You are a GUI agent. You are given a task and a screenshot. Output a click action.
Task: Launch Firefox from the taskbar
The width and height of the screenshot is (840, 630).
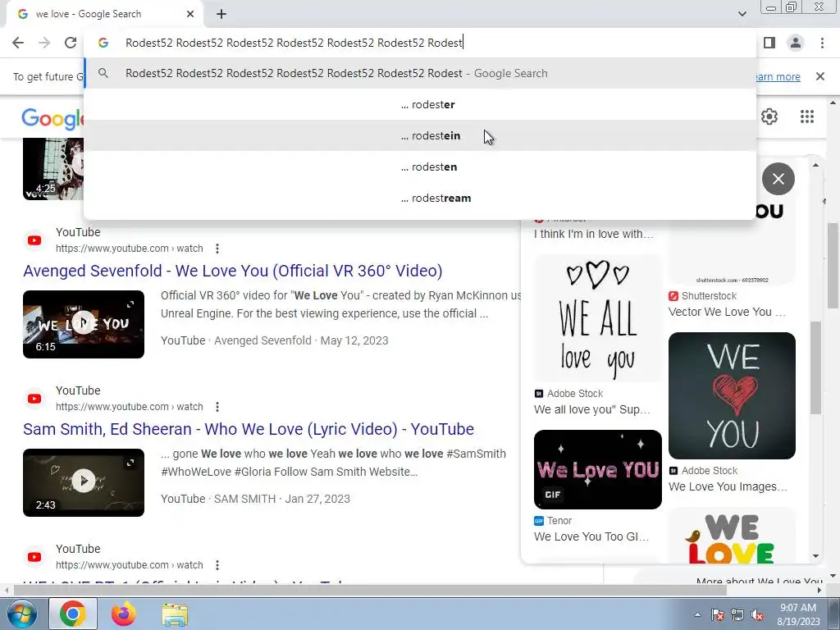[124, 614]
